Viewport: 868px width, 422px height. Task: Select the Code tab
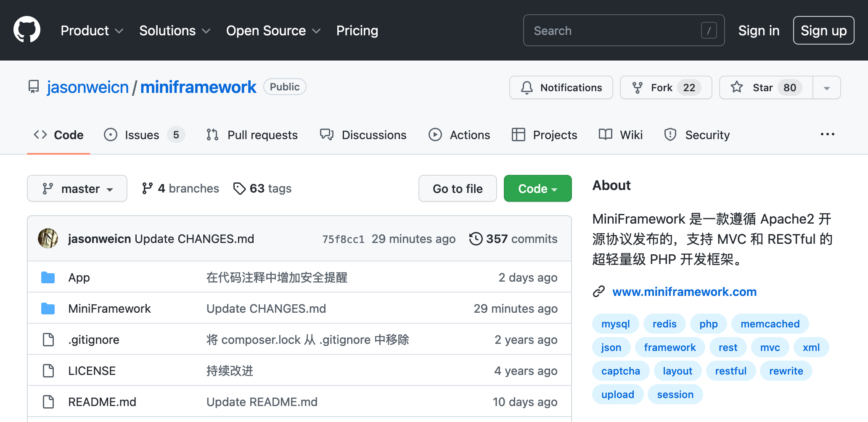click(58, 135)
